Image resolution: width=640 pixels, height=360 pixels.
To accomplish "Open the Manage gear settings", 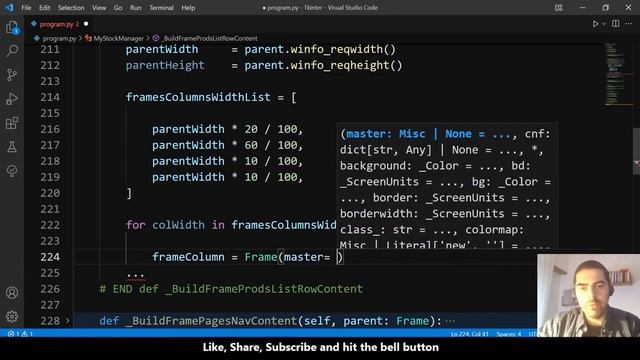I will click(12, 316).
